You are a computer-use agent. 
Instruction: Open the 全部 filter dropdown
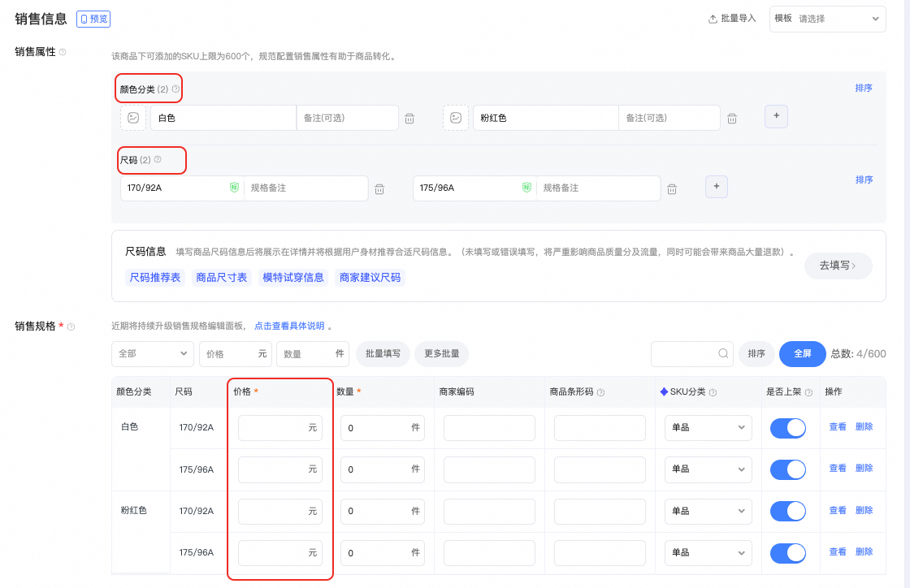[153, 354]
